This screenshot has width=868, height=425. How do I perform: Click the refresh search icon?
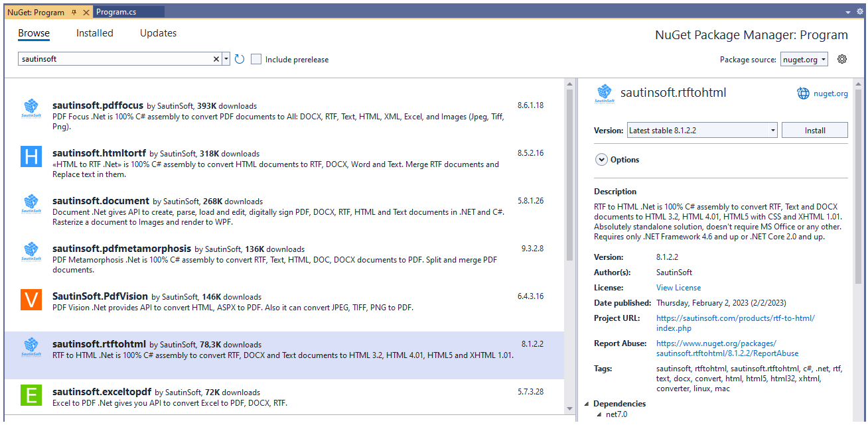tap(239, 59)
